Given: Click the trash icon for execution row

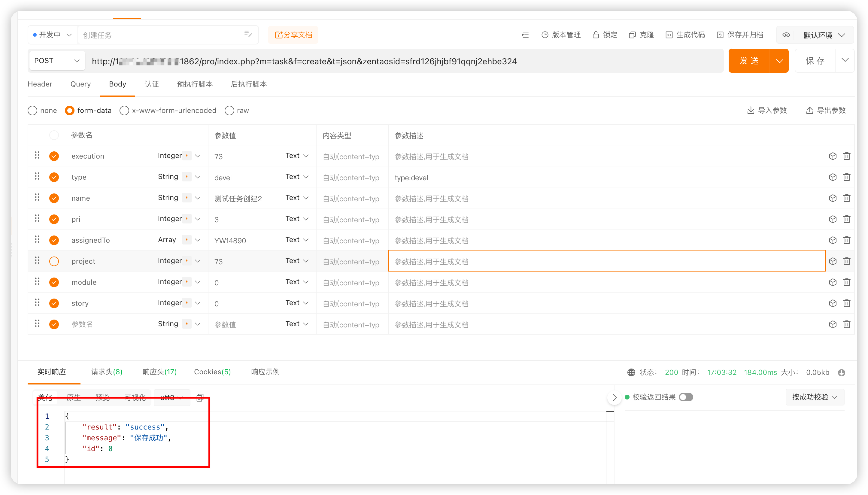Looking at the screenshot, I should pos(846,156).
